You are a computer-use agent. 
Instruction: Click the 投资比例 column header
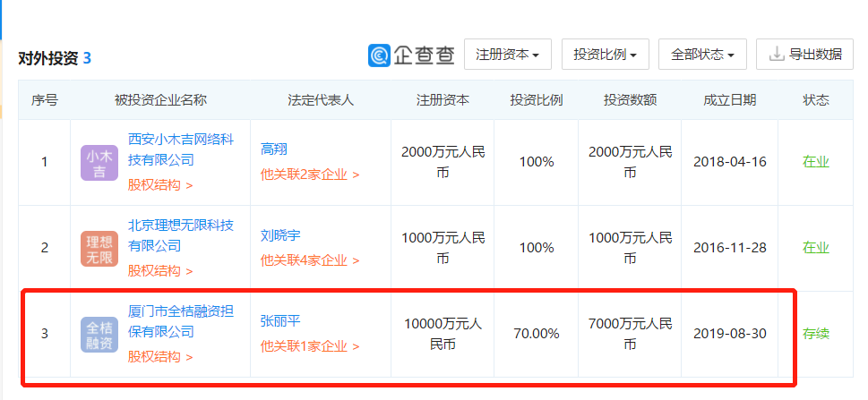pyautogui.click(x=537, y=100)
